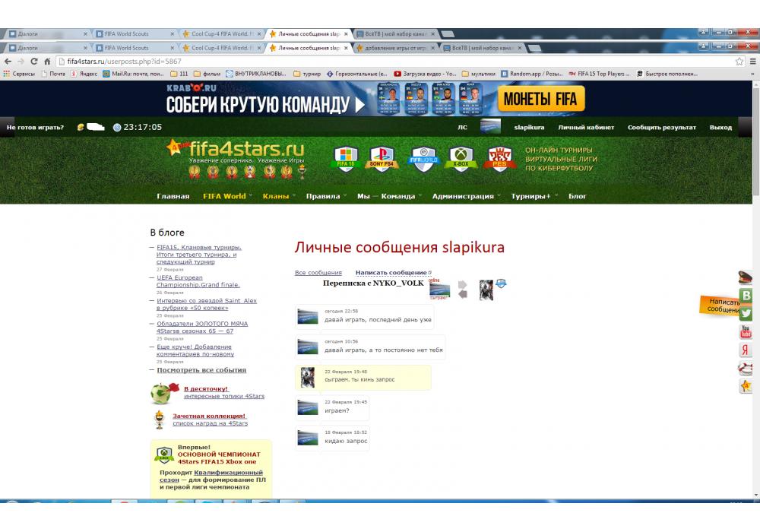
Task: Open the 111 bookmarks folder
Action: coord(179,74)
